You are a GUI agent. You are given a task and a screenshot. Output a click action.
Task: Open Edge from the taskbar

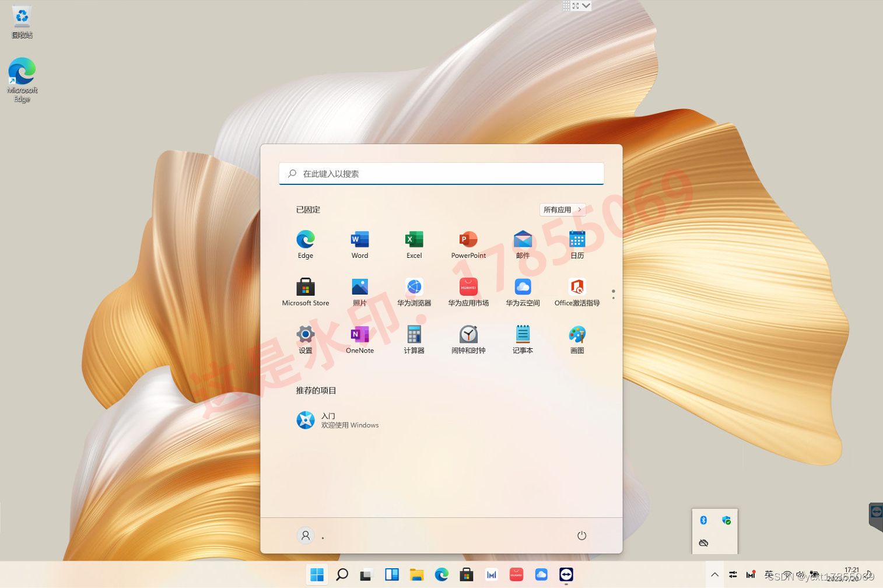pos(441,575)
